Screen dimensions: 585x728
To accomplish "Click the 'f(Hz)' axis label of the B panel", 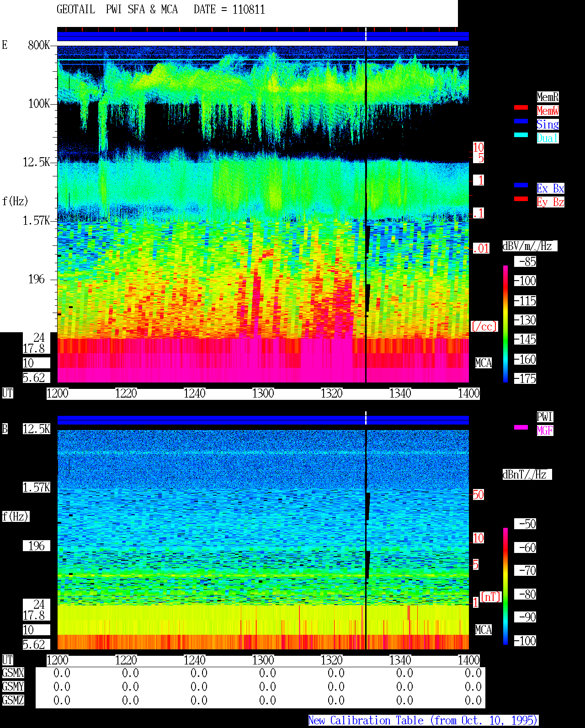I will (x=16, y=516).
